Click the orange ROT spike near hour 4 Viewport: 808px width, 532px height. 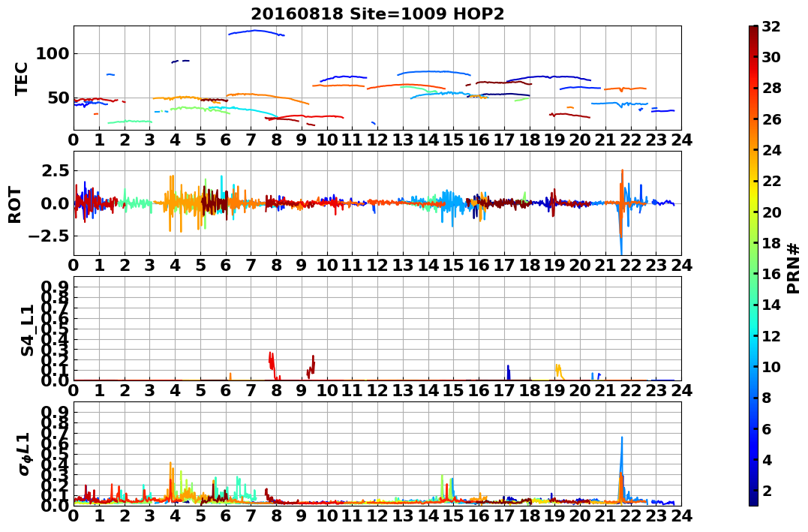point(171,203)
